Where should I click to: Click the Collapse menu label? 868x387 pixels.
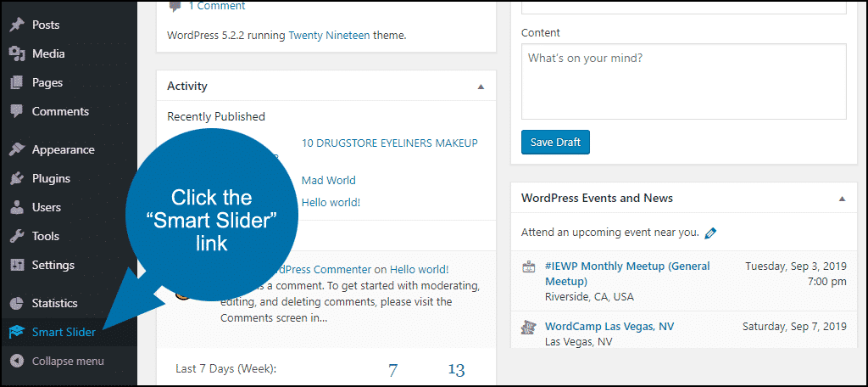tap(68, 361)
